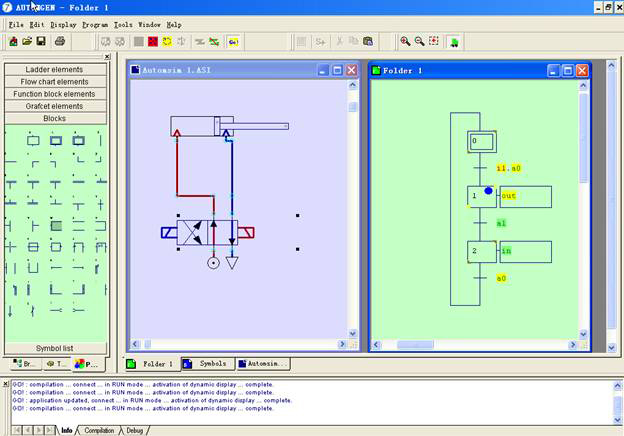
Task: Open the Program menu
Action: click(x=95, y=25)
